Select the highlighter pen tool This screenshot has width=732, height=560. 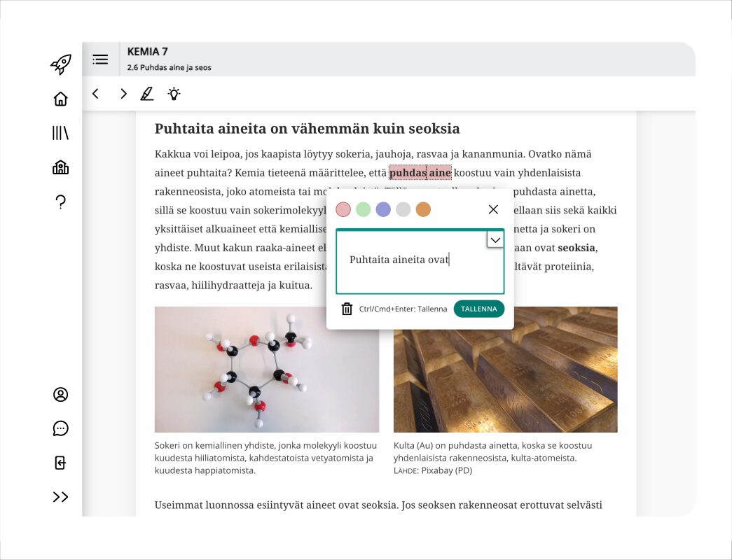tap(147, 94)
